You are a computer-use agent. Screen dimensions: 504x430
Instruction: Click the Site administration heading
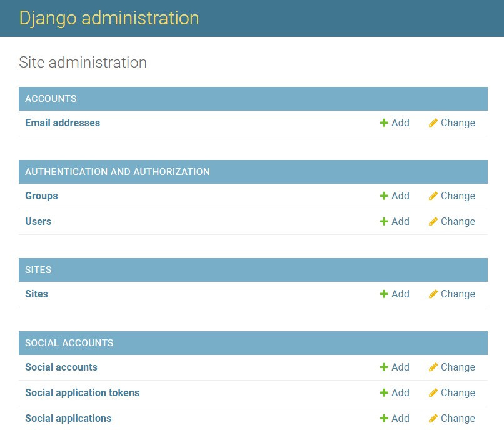tap(83, 62)
